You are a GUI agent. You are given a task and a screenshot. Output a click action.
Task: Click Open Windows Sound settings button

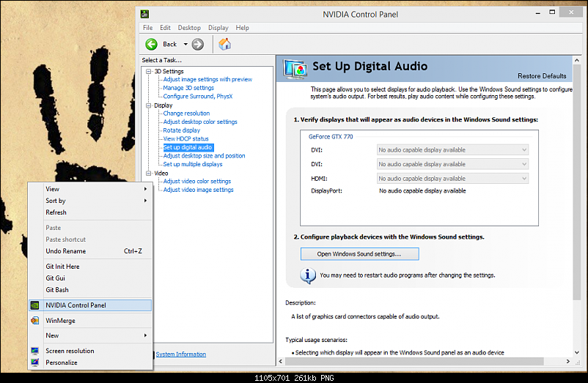(x=360, y=254)
